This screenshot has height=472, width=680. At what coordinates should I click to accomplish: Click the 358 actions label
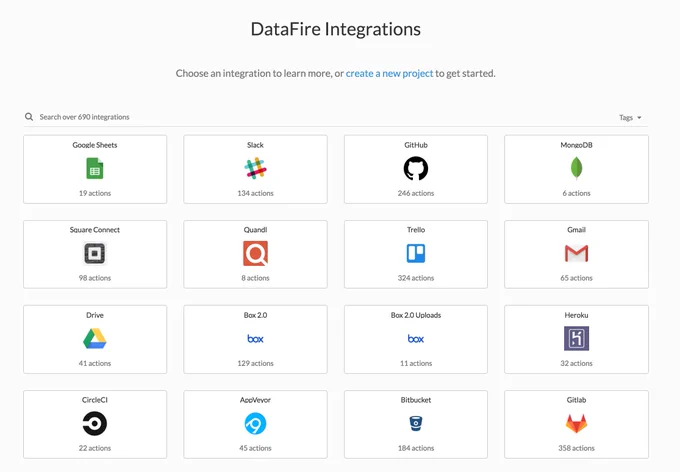(x=576, y=448)
